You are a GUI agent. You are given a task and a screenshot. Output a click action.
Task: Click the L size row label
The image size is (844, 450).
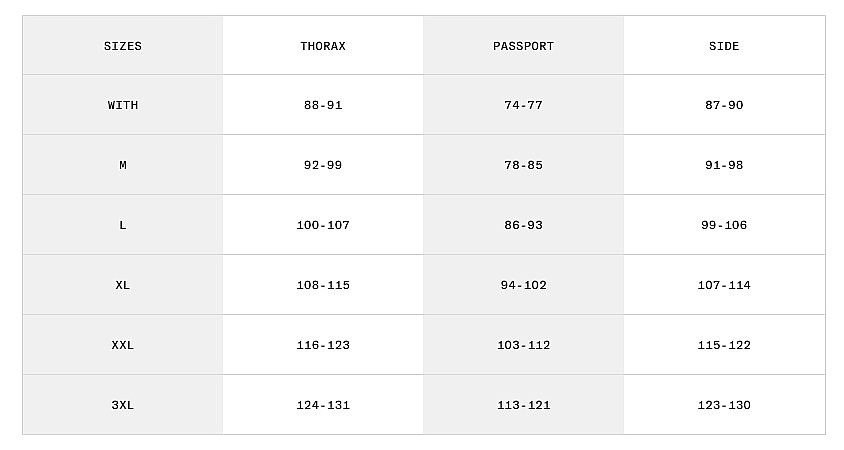[x=123, y=225]
